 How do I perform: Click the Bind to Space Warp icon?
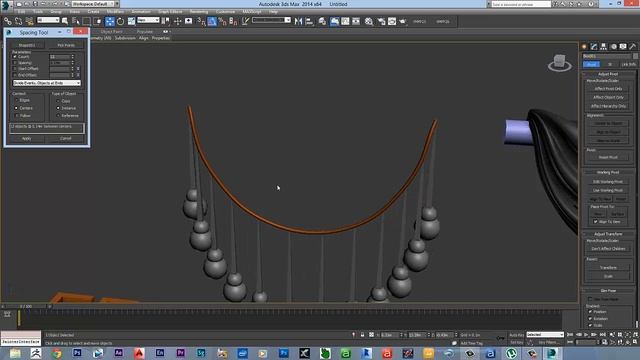(x=29, y=21)
